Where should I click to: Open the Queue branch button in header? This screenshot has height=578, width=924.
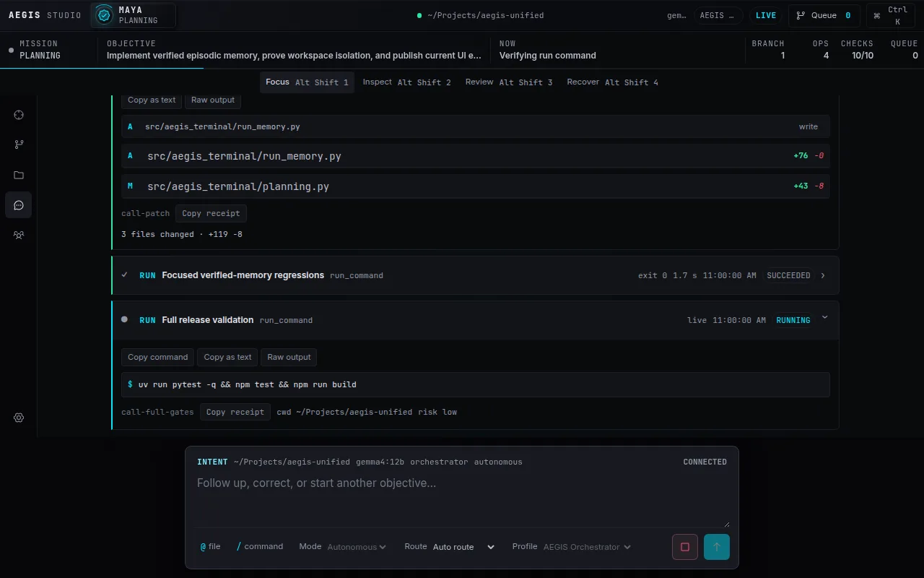coord(824,15)
